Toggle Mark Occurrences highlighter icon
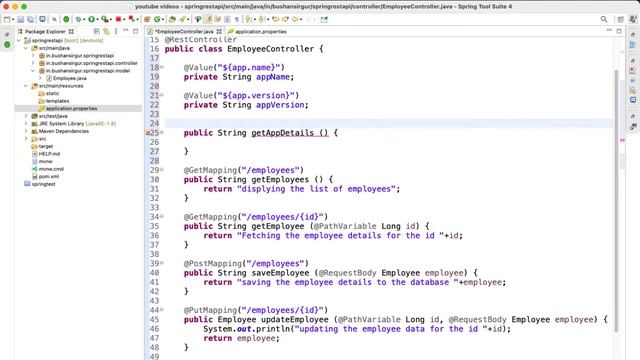The height and width of the screenshot is (360, 640). pos(208,19)
